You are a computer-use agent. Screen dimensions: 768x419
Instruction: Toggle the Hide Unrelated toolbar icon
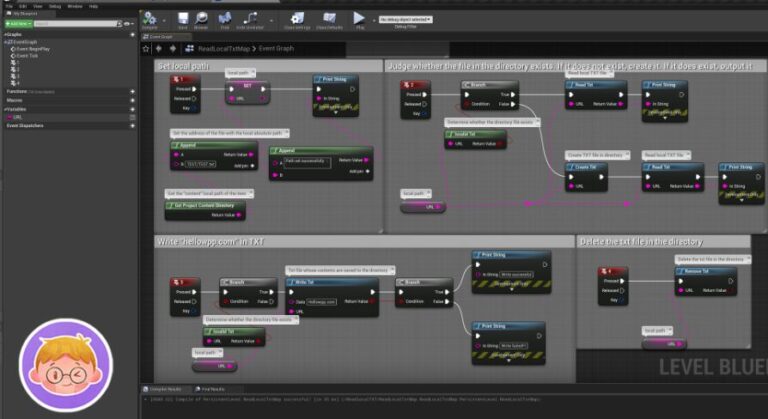[x=250, y=18]
